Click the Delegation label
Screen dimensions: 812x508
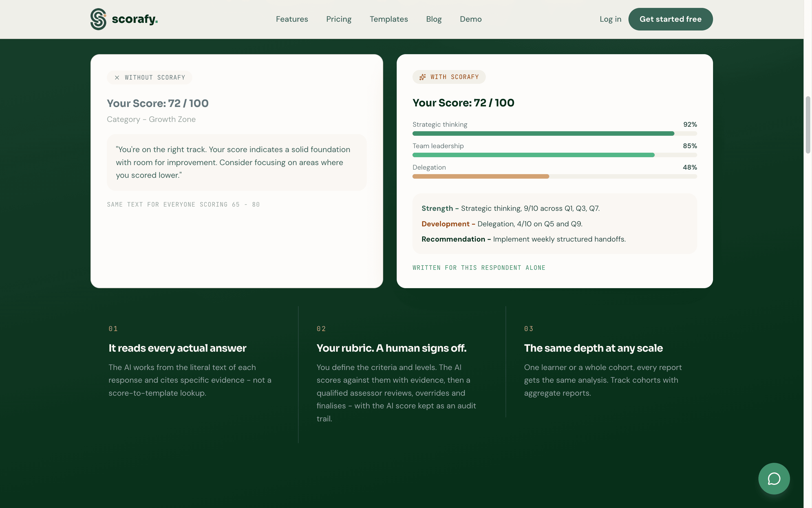click(x=429, y=167)
